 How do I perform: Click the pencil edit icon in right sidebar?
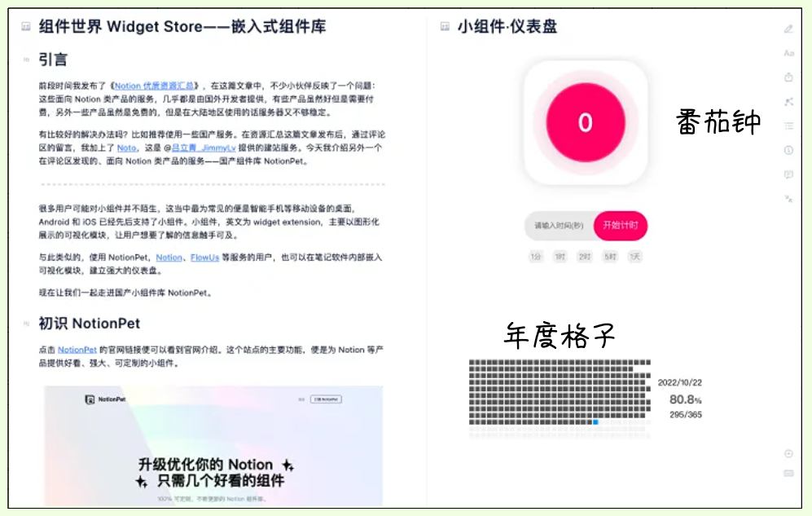[788, 29]
